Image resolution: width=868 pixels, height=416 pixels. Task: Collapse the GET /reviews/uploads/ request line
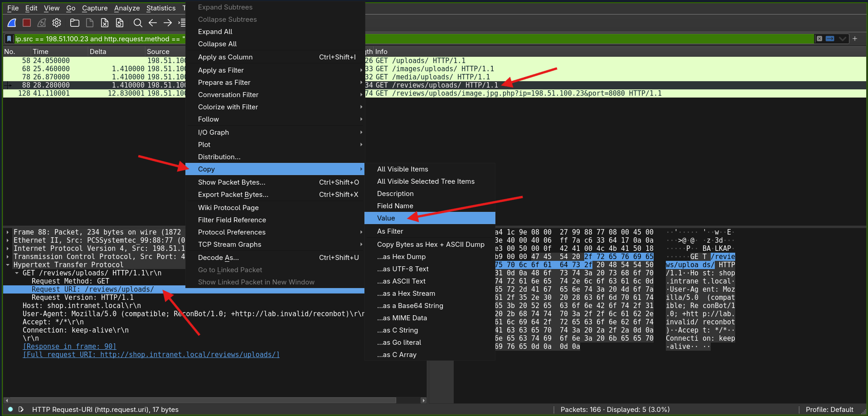point(17,273)
